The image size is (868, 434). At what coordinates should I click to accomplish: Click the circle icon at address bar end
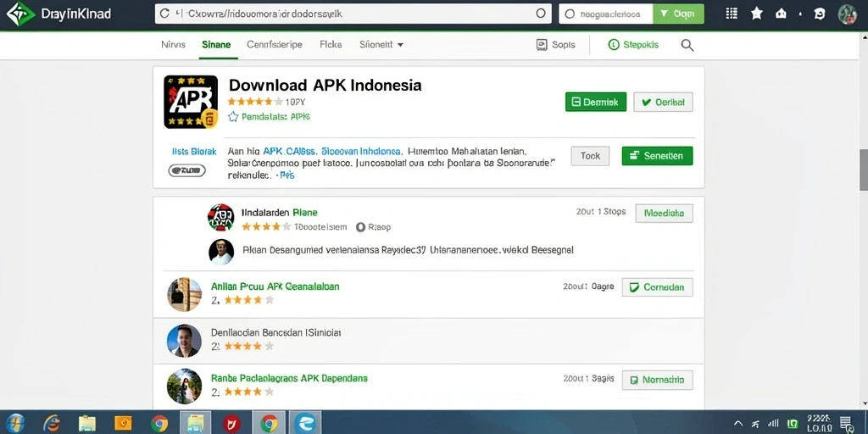[541, 14]
